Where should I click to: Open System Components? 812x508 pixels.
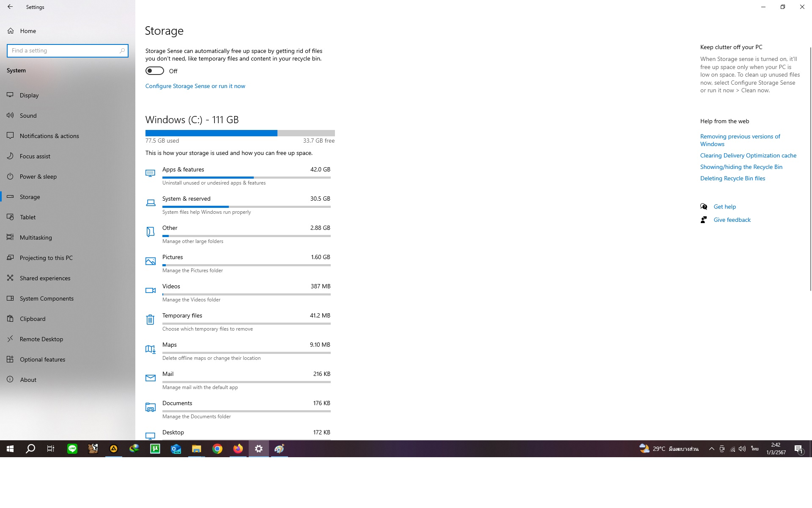pos(68,298)
